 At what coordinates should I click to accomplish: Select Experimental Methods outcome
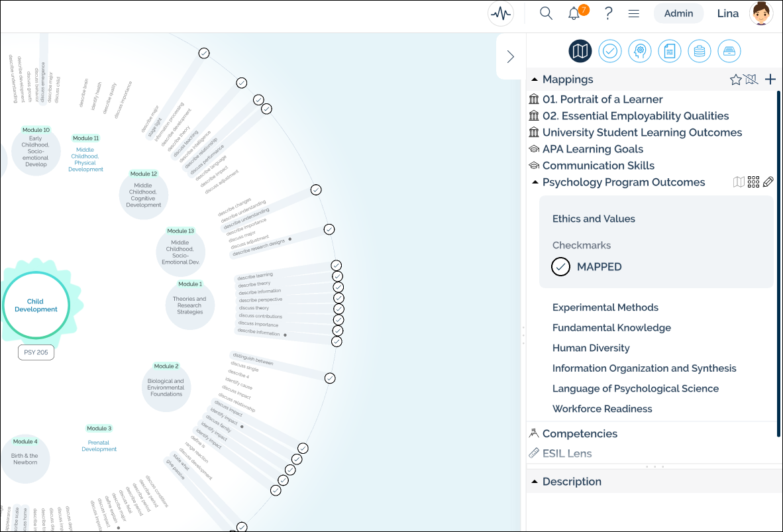point(605,307)
